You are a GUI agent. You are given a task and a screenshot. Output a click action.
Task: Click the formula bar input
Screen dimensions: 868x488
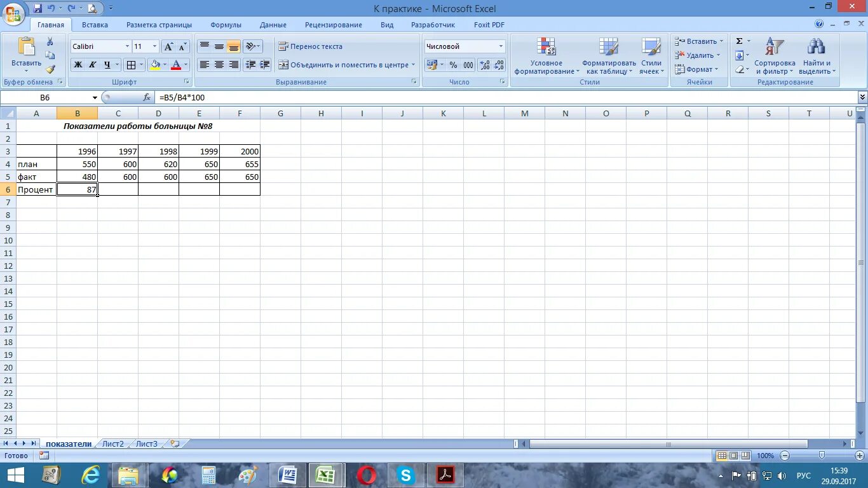(505, 97)
